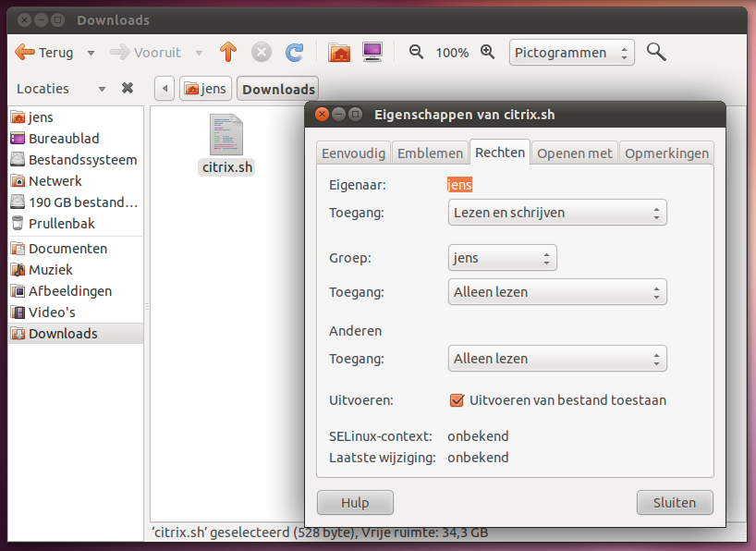Screen dimensions: 756x551
Task: Click the search magnifier icon
Action: (656, 52)
